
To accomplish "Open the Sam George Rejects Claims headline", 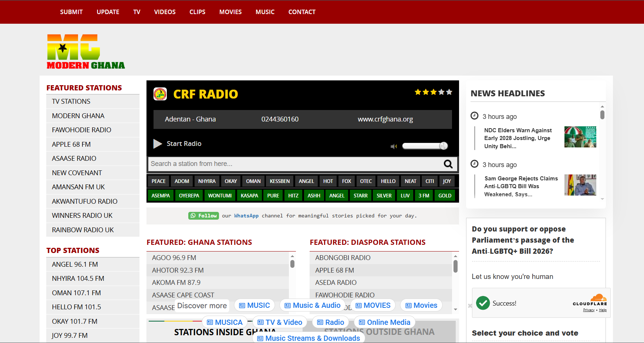I will (521, 186).
